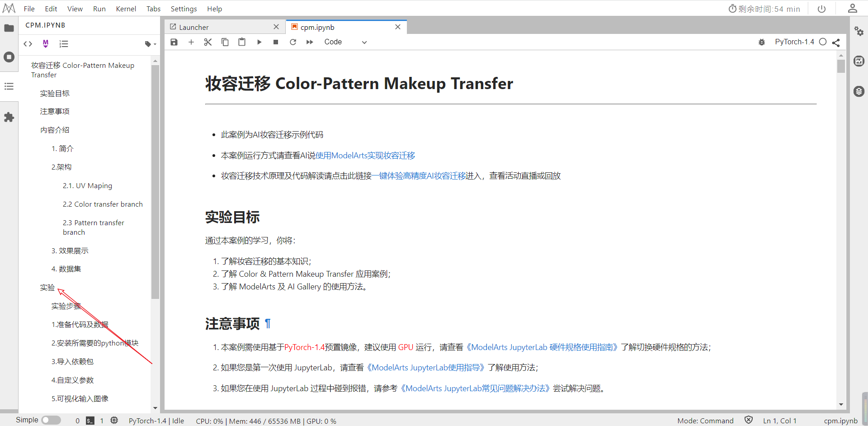The image size is (868, 426).
Task: Paste cell from the clipboard icon
Action: [242, 42]
